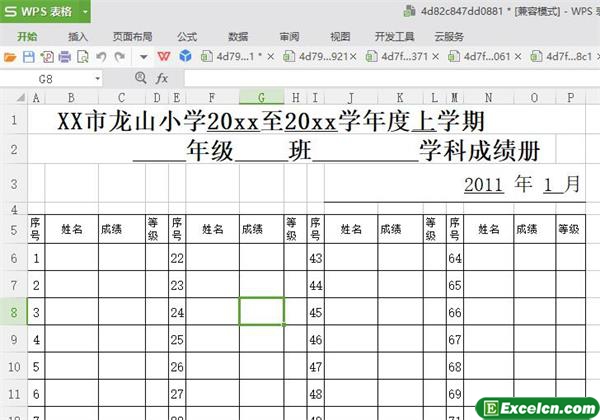
Task: Redo the last undone action
Action: 120,57
